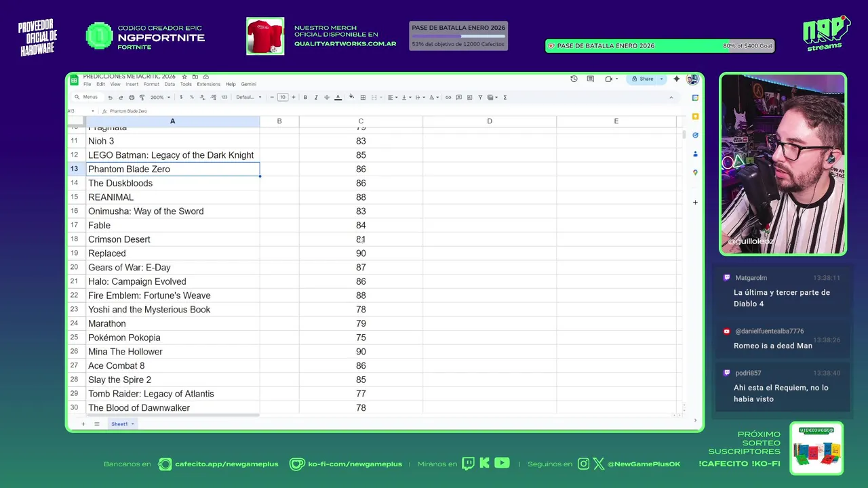Open the name box dropdown arrow
The image size is (868, 488).
(92, 110)
